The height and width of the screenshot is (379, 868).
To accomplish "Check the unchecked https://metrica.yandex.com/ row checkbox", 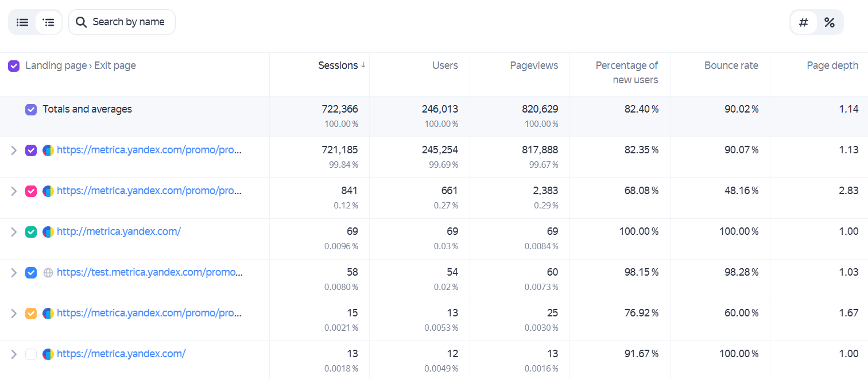I will pyautogui.click(x=31, y=354).
